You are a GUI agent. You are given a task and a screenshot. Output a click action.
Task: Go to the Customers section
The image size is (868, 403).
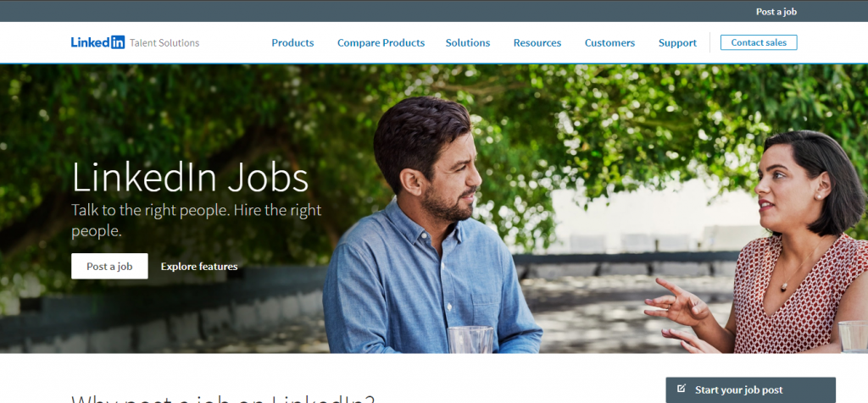pos(609,42)
